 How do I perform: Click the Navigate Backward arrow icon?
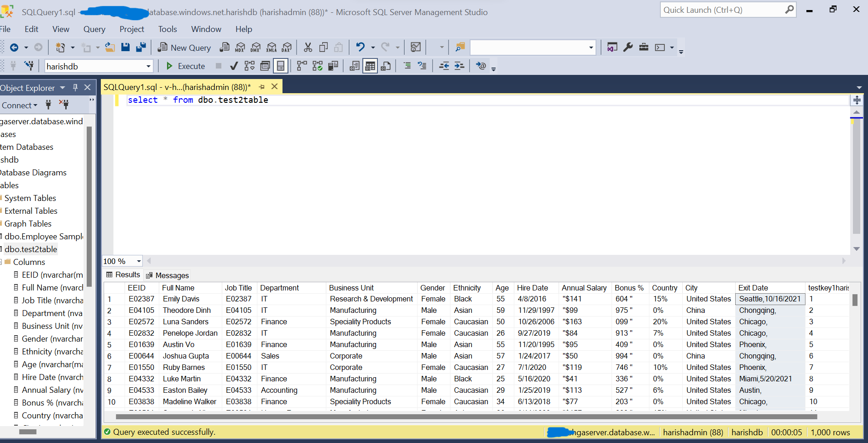(x=14, y=47)
